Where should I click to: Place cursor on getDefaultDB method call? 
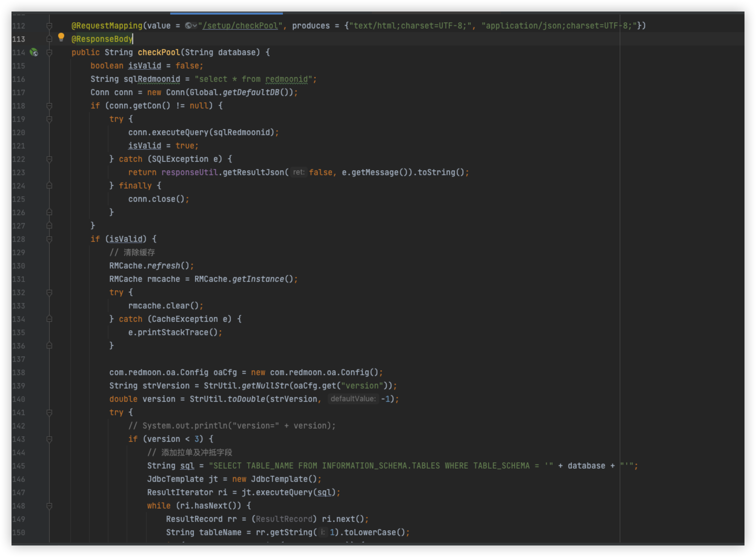[x=251, y=92]
